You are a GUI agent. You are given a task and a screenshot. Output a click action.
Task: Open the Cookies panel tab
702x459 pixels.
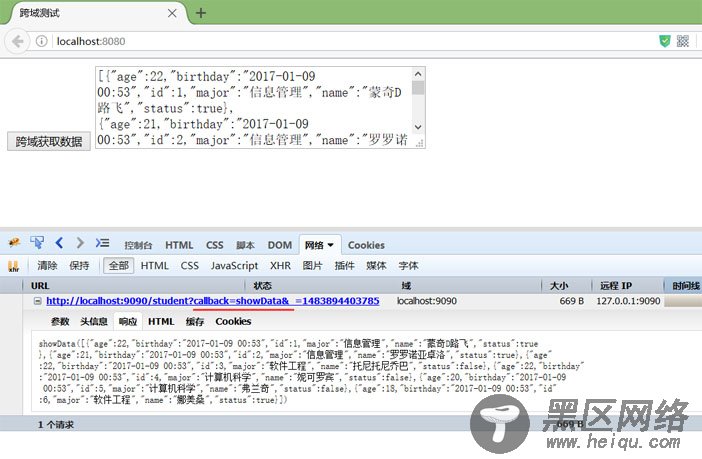[x=366, y=245]
